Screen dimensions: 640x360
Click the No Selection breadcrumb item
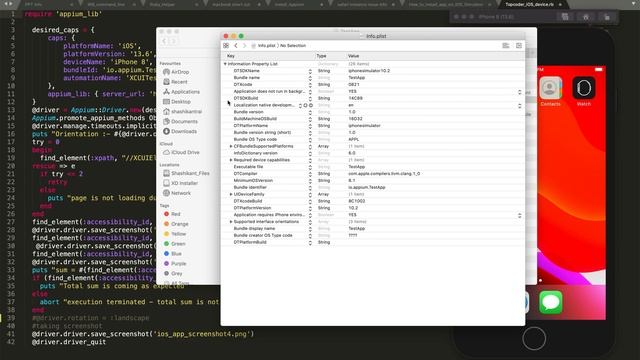click(x=293, y=46)
